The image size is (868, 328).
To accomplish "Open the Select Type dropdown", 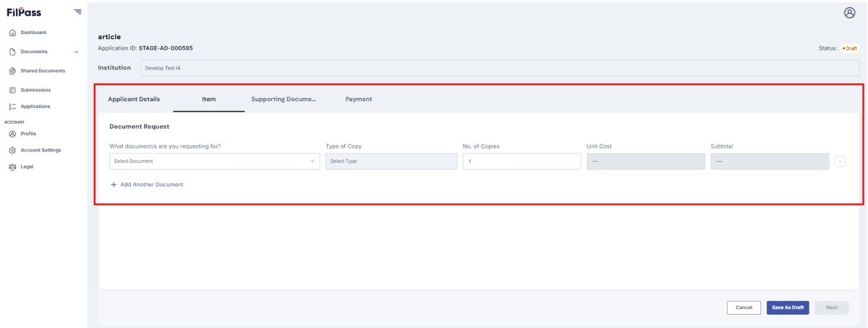I will [391, 161].
